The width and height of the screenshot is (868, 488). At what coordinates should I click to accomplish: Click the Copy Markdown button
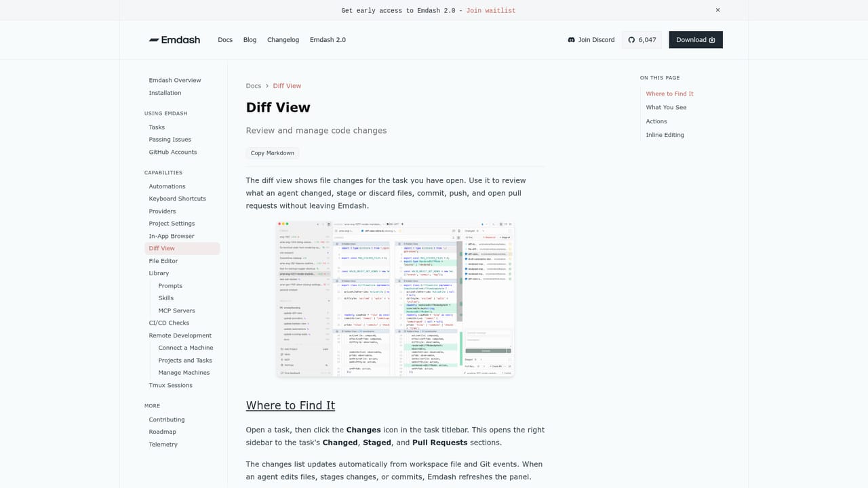pos(273,153)
